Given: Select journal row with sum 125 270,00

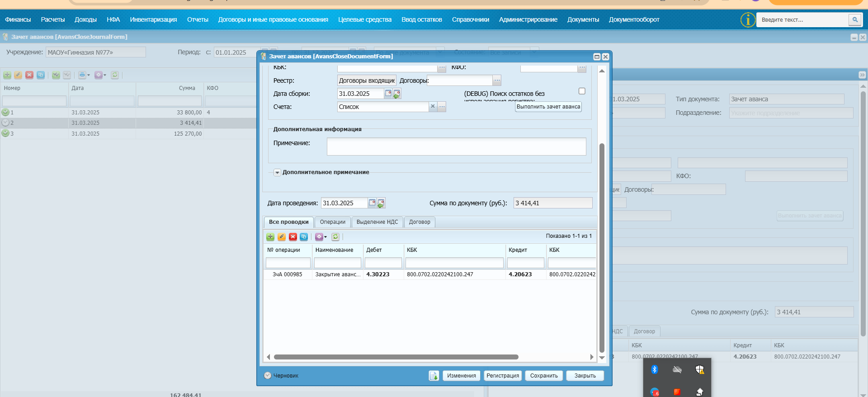Looking at the screenshot, I should 128,133.
